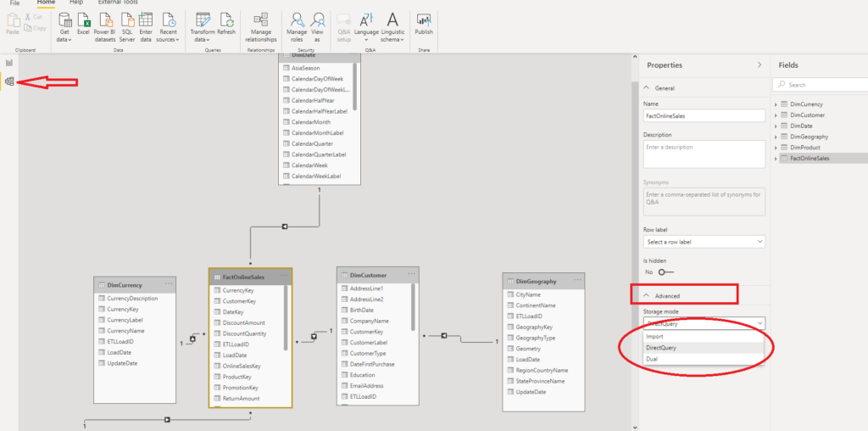The height and width of the screenshot is (431, 868).
Task: Open Transform data menu
Action: (203, 28)
